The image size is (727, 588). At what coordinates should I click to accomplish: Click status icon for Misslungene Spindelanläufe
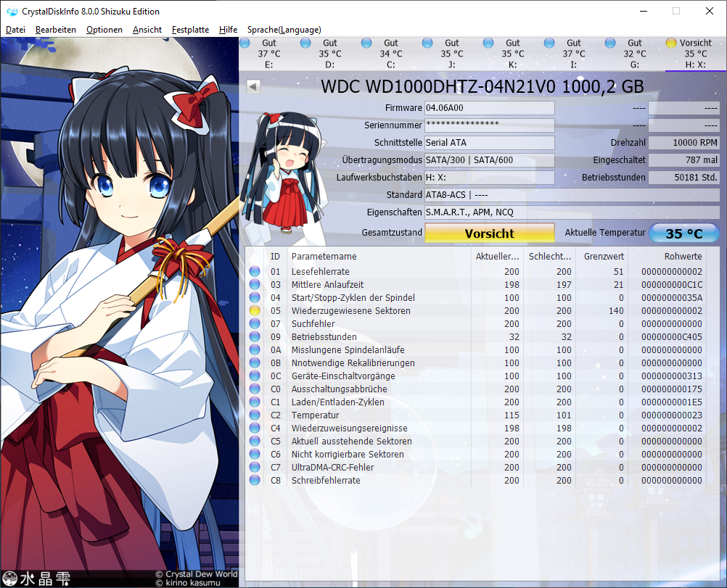tap(255, 350)
